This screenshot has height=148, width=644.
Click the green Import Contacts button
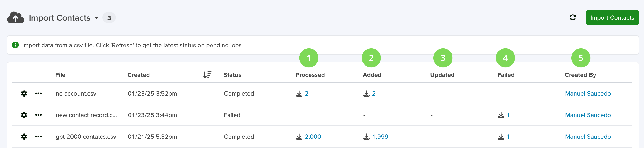coord(612,17)
